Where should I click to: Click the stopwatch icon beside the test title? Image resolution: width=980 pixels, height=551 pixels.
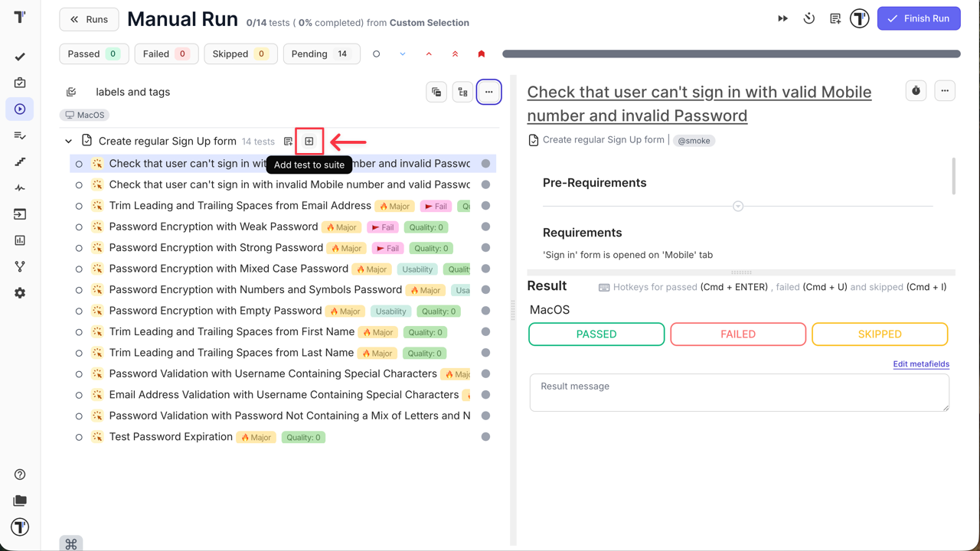coord(916,90)
